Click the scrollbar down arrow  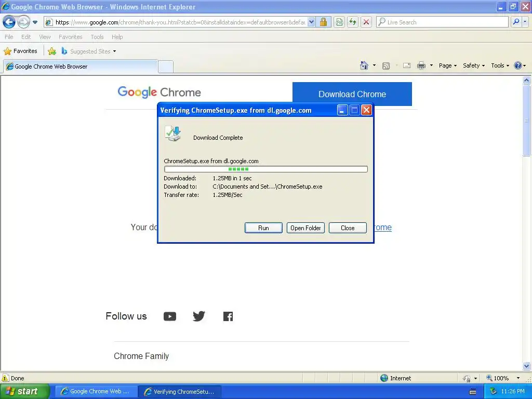pos(527,366)
